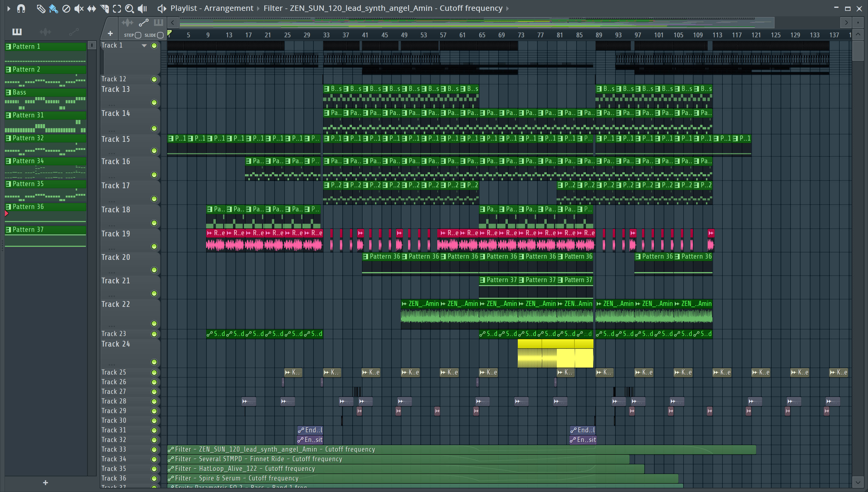Enable the SLIDE checkbox

[161, 35]
